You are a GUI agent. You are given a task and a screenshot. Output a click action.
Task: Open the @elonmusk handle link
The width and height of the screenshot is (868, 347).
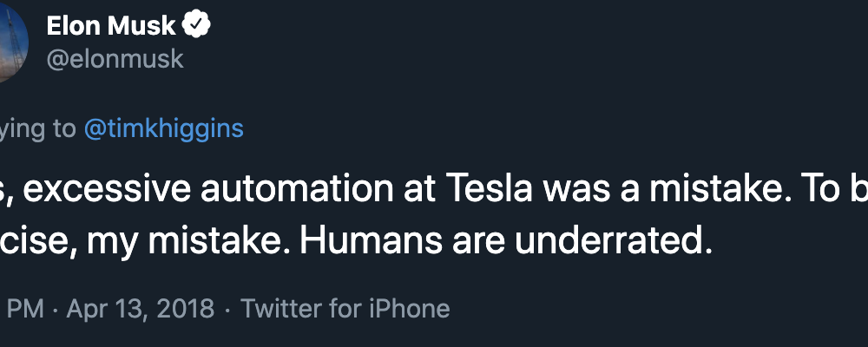click(115, 59)
